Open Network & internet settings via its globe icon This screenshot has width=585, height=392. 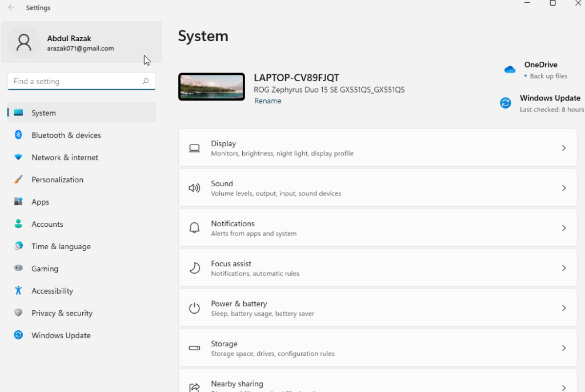pyautogui.click(x=18, y=158)
